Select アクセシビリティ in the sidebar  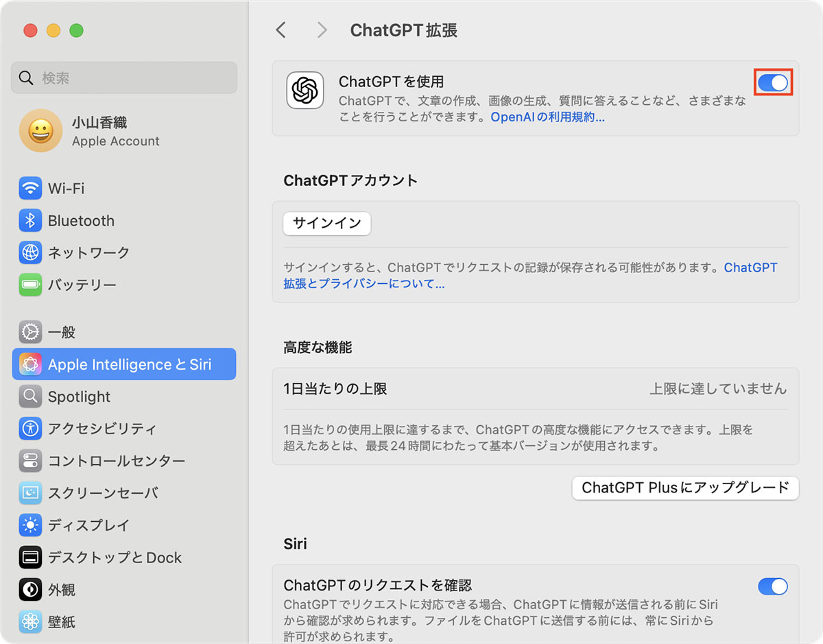coord(124,429)
